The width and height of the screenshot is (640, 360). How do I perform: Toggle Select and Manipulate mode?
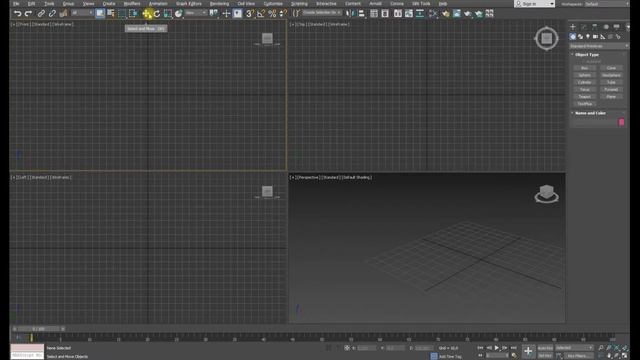tap(226, 14)
